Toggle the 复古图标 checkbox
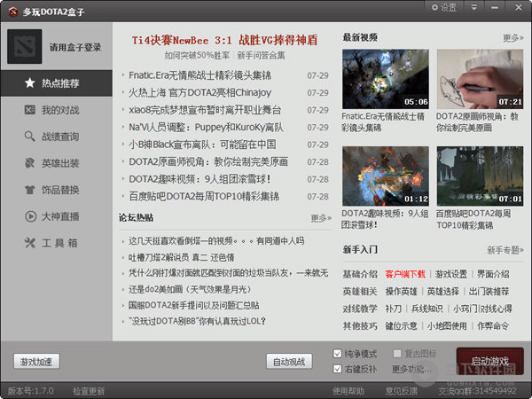This screenshot has width=532, height=399. [397, 354]
